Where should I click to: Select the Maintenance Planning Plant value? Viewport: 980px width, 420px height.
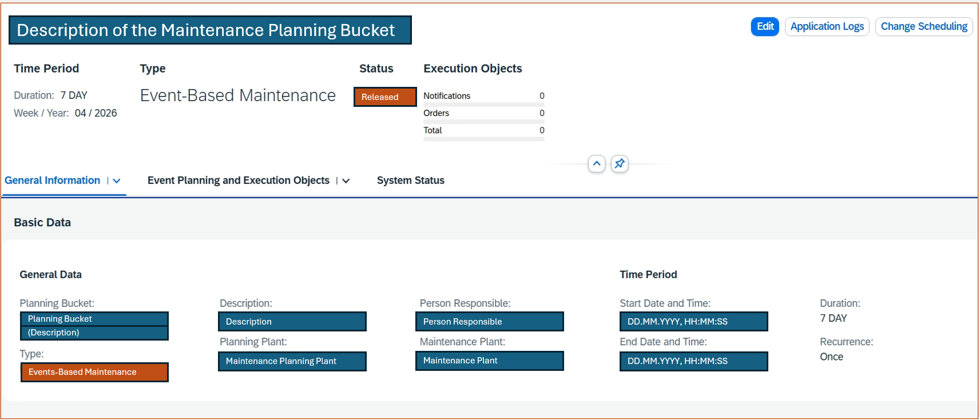click(292, 361)
